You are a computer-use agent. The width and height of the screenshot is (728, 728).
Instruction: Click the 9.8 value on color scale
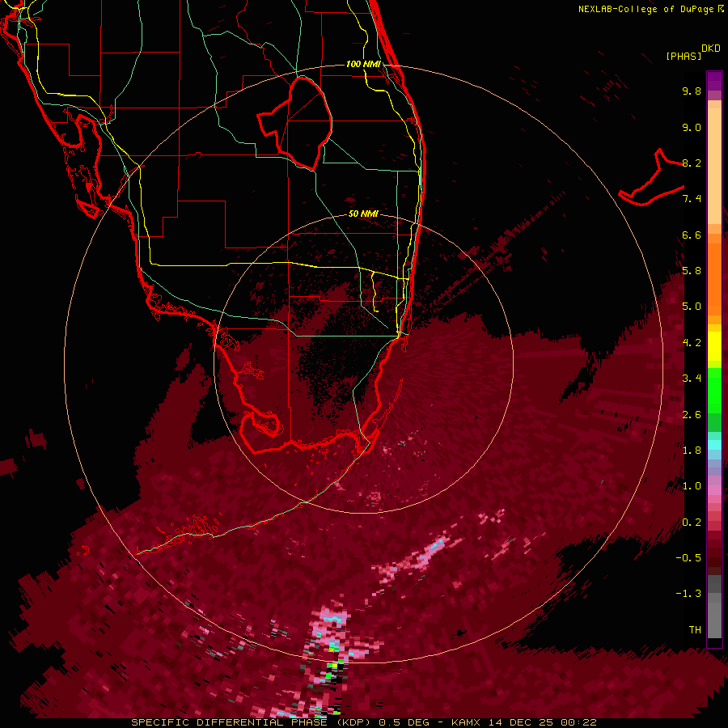pos(692,91)
